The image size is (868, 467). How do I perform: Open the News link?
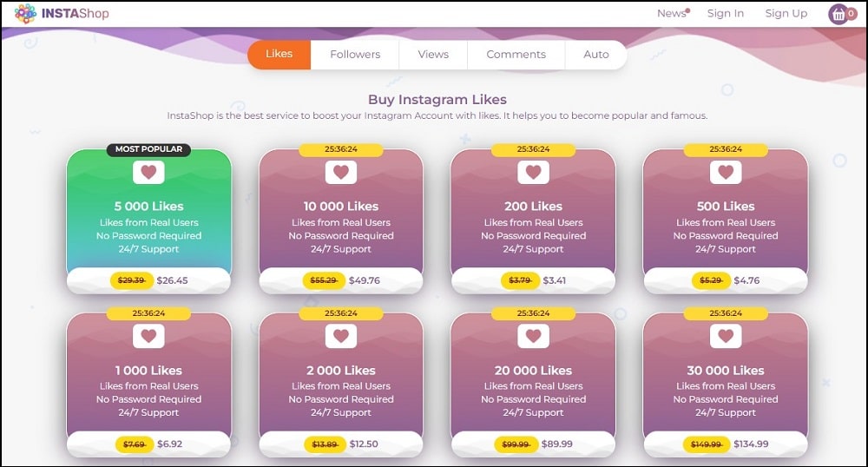coord(672,13)
